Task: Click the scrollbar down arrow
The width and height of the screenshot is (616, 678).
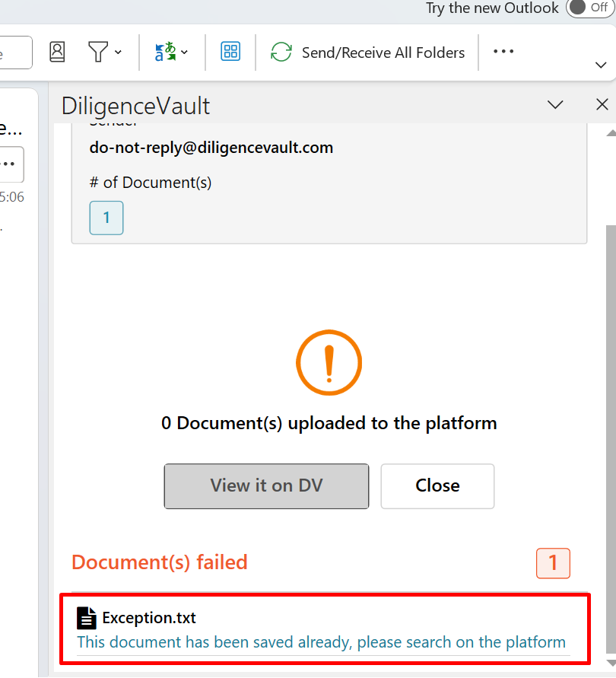Action: (x=611, y=663)
